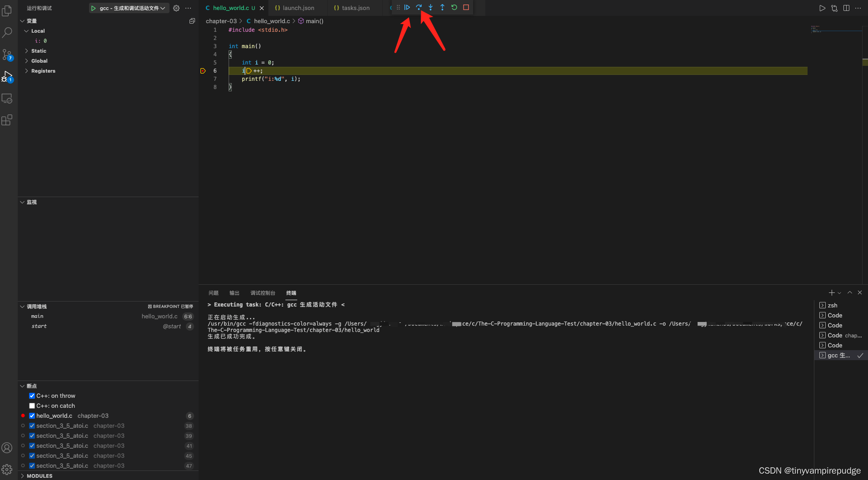Start debugging with the green play icon

pyautogui.click(x=94, y=8)
